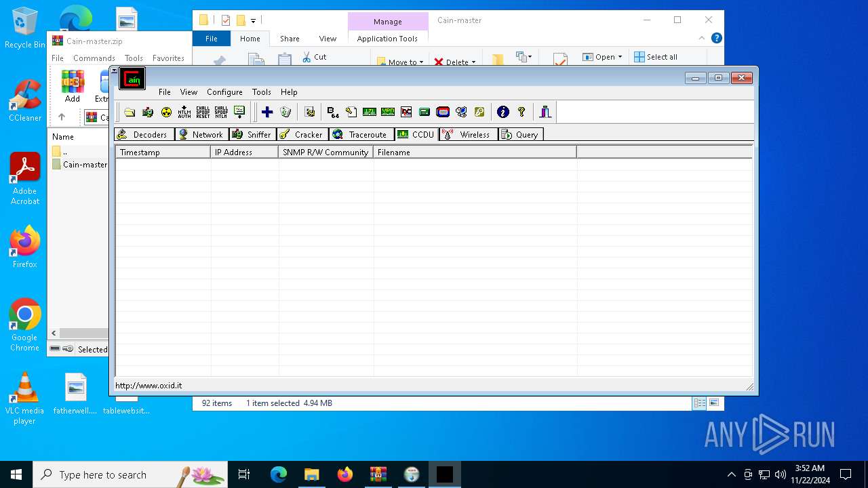Click the VNC password decoder icon
Screen dimensions: 868x488
(x=406, y=113)
